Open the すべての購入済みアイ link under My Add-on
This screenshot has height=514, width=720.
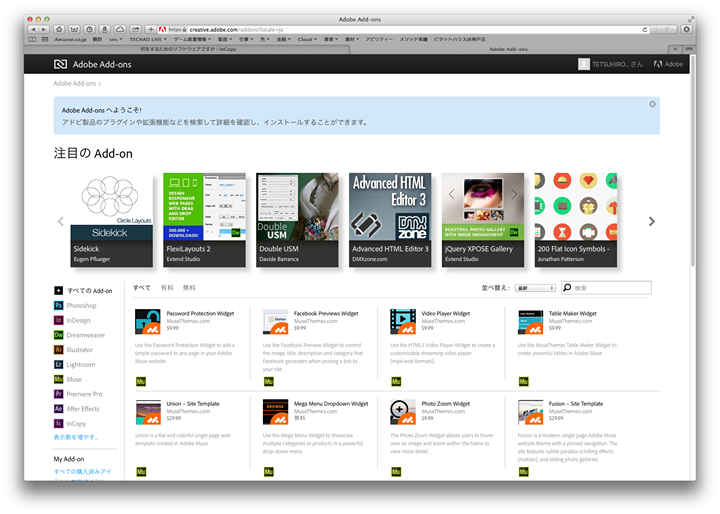[83, 471]
